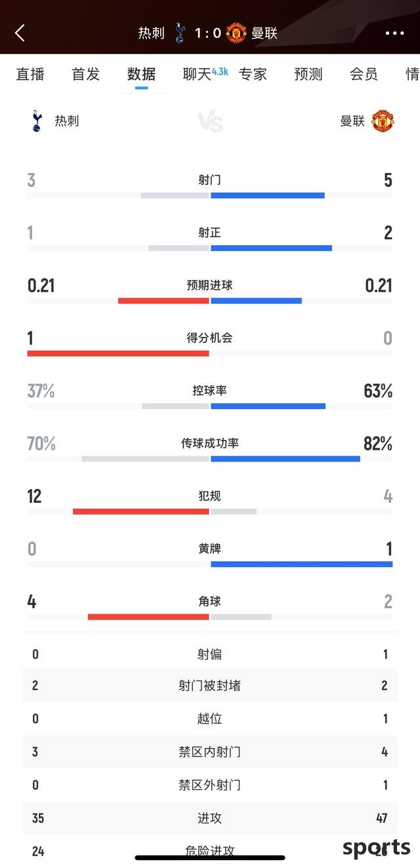Switch to the 首发 tab
420x868 pixels.
pos(86,74)
